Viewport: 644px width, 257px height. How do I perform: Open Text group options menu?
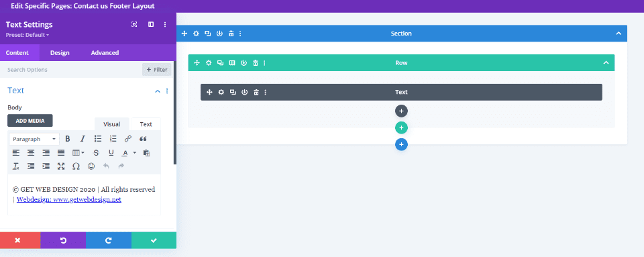[167, 91]
